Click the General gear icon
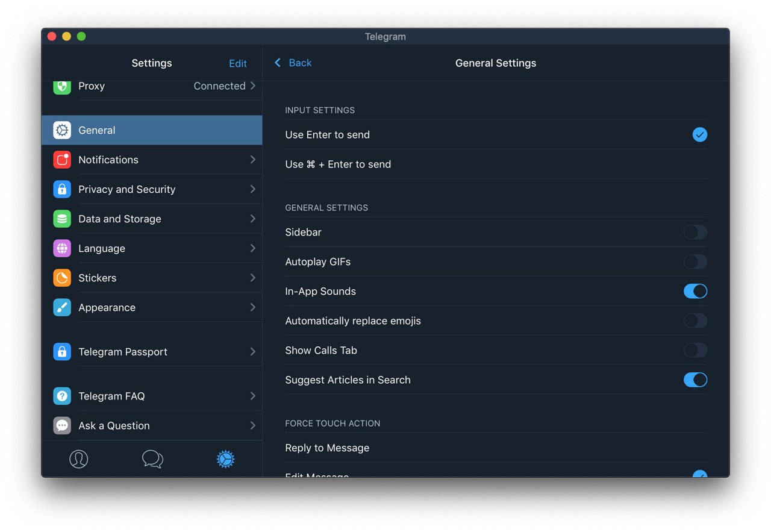The height and width of the screenshot is (532, 771). click(62, 130)
